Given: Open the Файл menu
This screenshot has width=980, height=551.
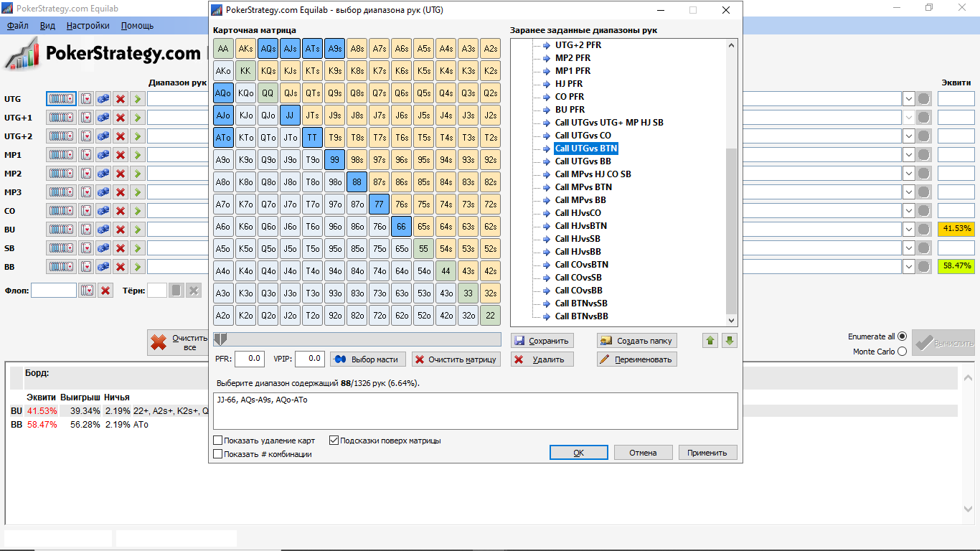Looking at the screenshot, I should click(18, 26).
